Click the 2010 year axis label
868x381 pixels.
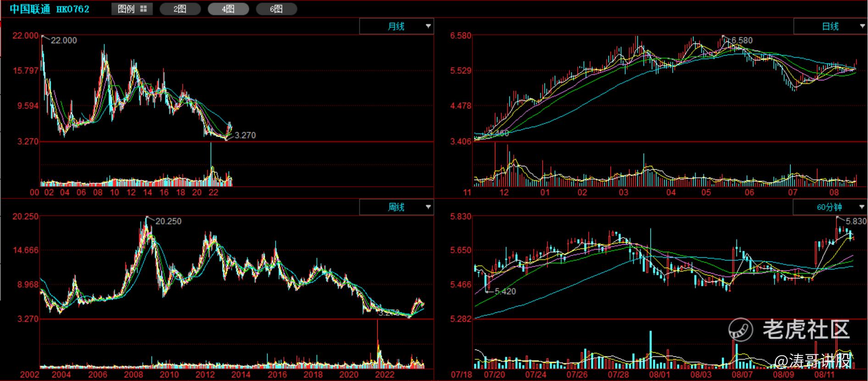click(169, 375)
